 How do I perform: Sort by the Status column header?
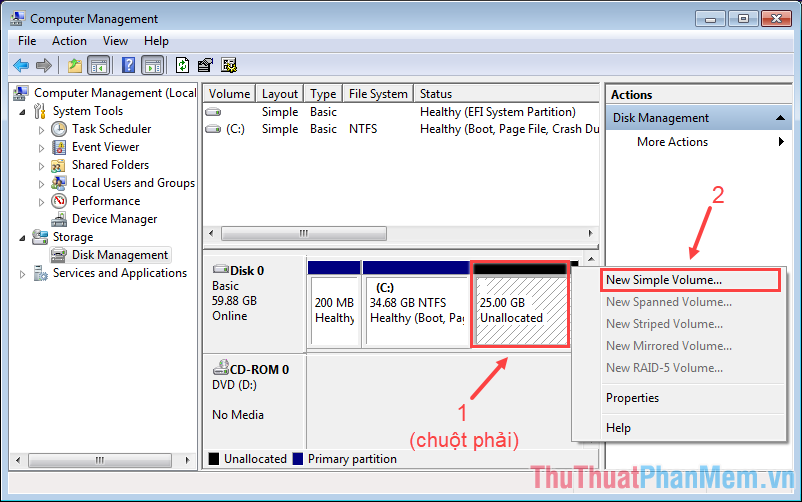pyautogui.click(x=506, y=94)
